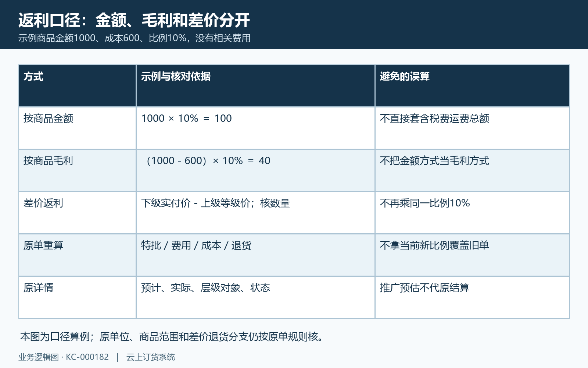Select the 按商品金额 cell
The height and width of the screenshot is (368, 588).
(77, 128)
